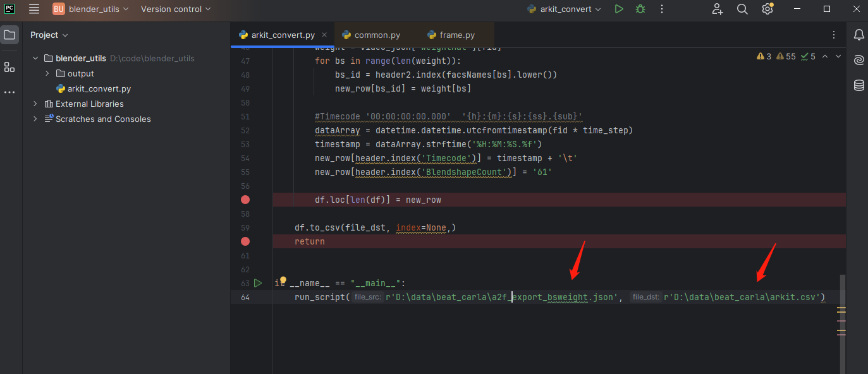
Task: Expand the output folder
Action: pyautogui.click(x=47, y=73)
